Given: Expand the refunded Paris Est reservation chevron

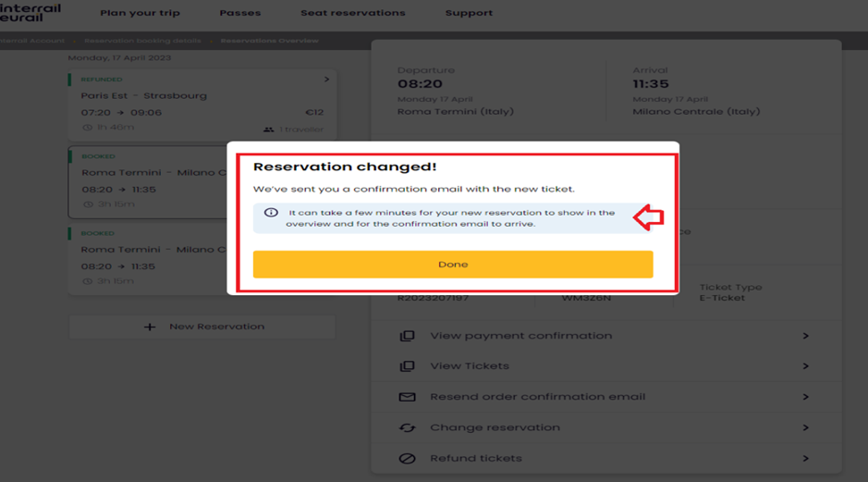Looking at the screenshot, I should pos(326,80).
